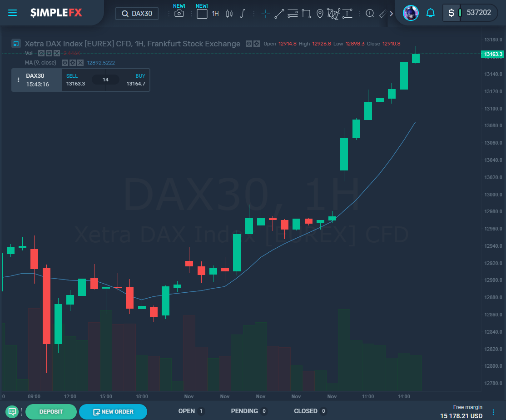506x420 pixels.
Task: Click the SimpleFX logo
Action: click(x=56, y=13)
